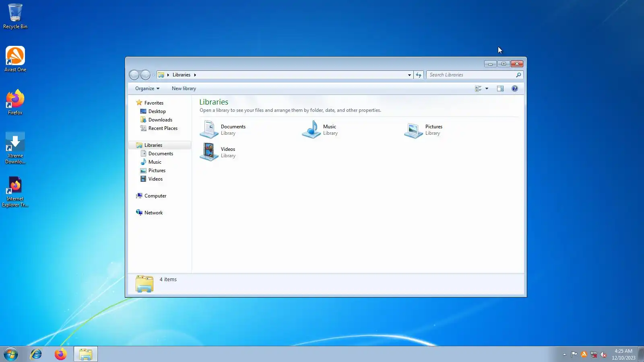Click Show desktop button at taskbar end
644x362 pixels.
pos(641,354)
